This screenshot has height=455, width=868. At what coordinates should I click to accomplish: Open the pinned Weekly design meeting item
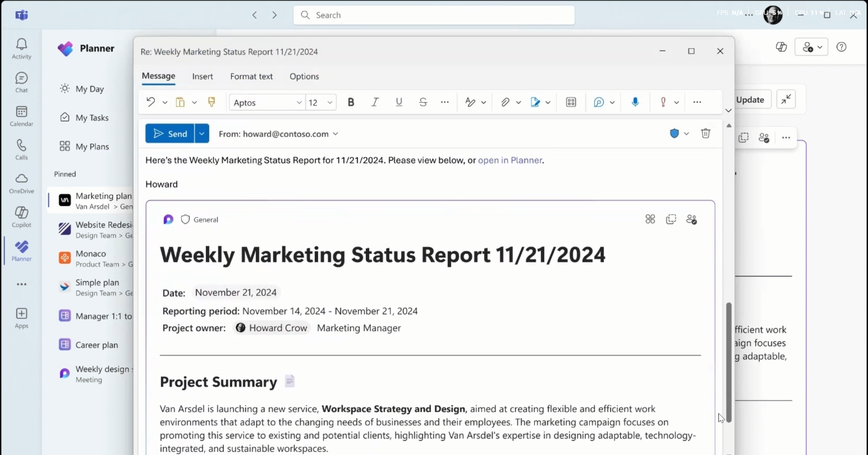click(x=91, y=374)
